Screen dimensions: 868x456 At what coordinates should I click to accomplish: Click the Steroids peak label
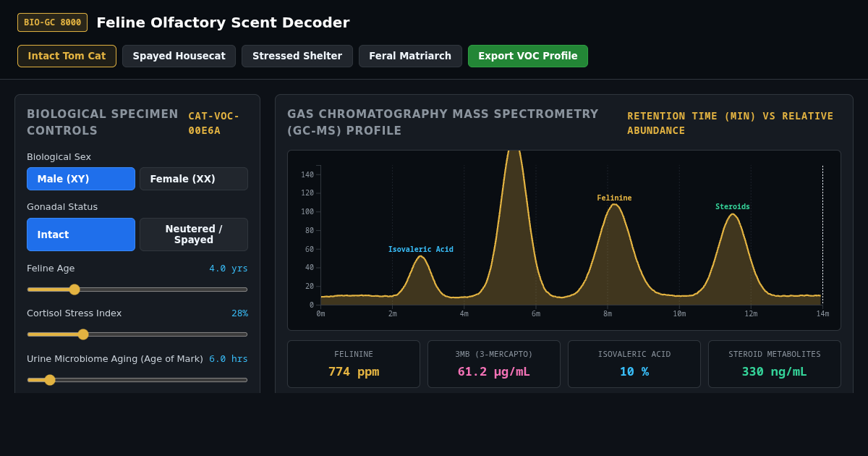[x=733, y=207]
